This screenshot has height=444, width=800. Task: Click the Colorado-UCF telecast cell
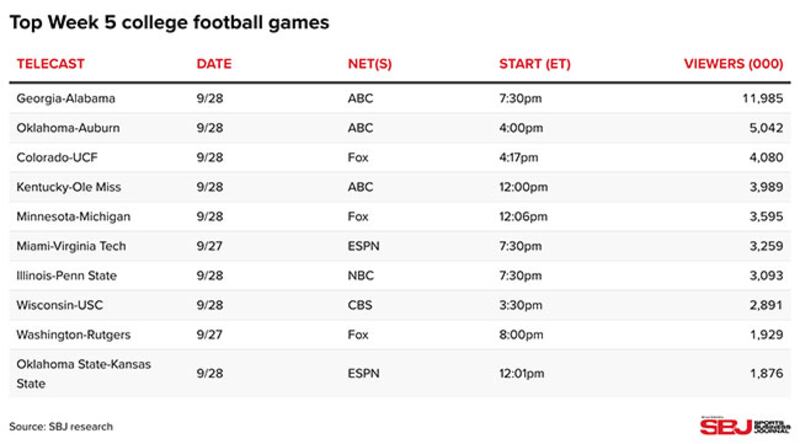coord(56,157)
